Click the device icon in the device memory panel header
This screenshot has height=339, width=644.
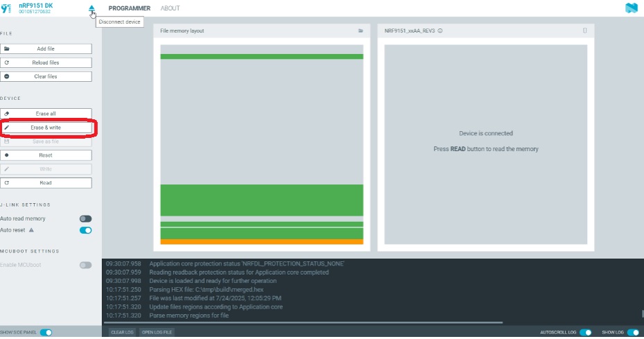(584, 31)
